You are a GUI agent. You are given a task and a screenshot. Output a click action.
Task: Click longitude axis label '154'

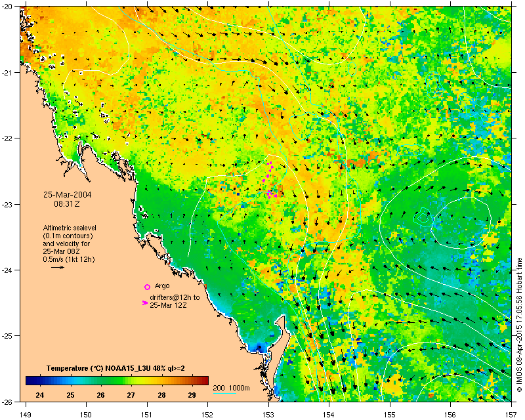(x=329, y=415)
